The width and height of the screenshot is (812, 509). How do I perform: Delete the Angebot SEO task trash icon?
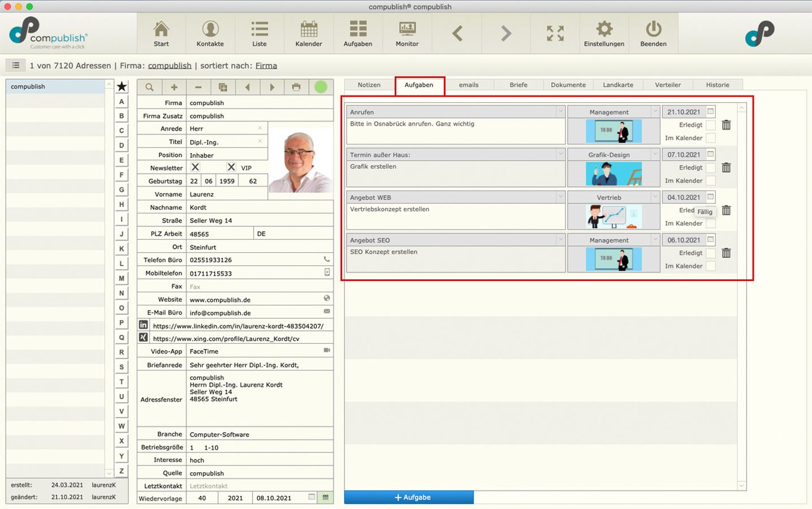tap(726, 253)
